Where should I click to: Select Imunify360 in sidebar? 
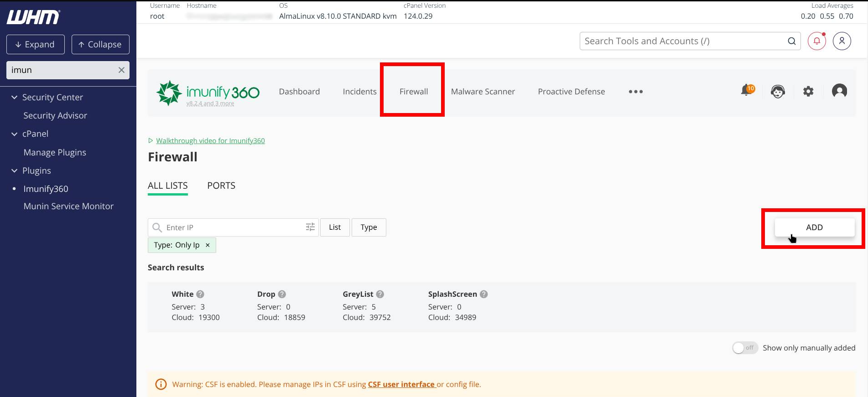pyautogui.click(x=46, y=189)
